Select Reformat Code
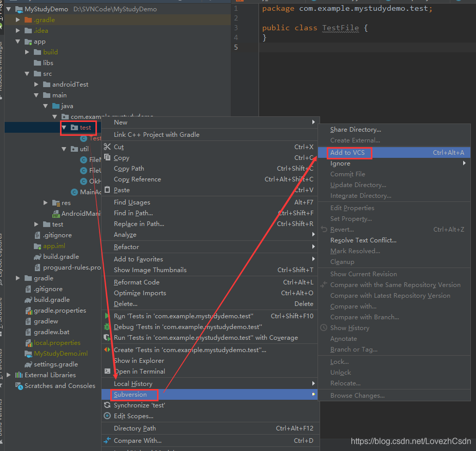 210,282
